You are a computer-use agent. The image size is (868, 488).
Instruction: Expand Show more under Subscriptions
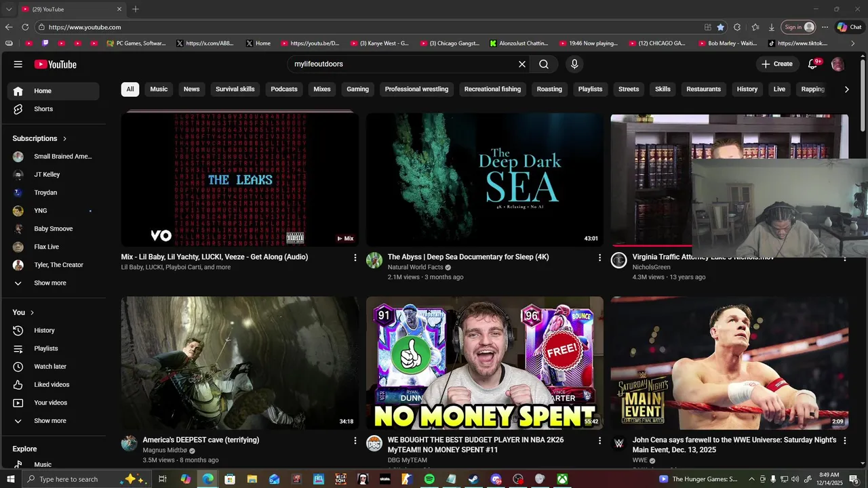(x=53, y=283)
